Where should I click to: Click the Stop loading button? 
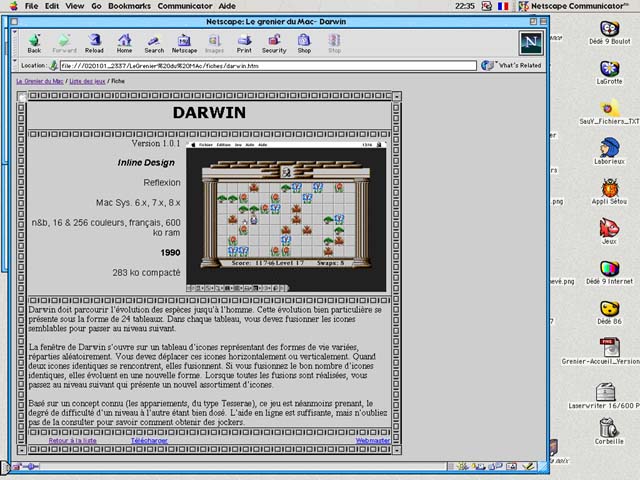coord(334,43)
